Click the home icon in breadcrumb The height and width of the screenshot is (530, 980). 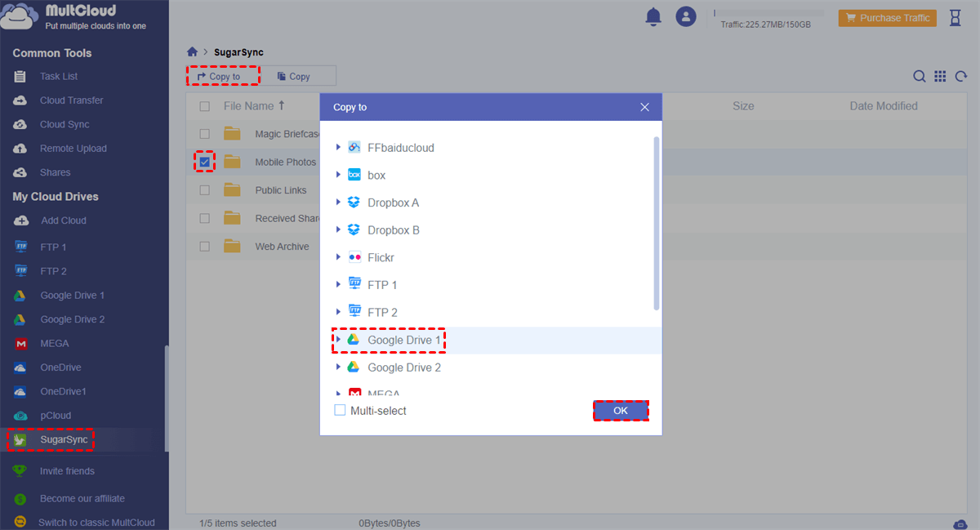click(x=192, y=51)
